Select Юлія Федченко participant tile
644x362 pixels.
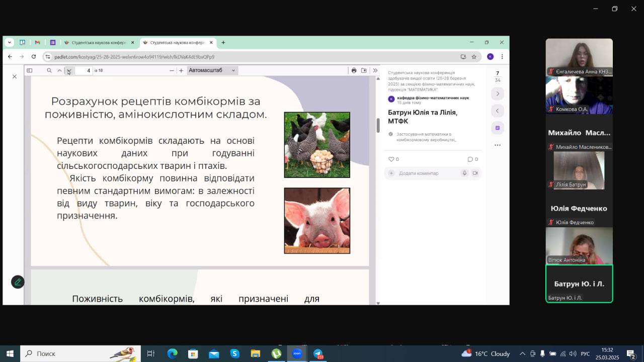click(579, 208)
